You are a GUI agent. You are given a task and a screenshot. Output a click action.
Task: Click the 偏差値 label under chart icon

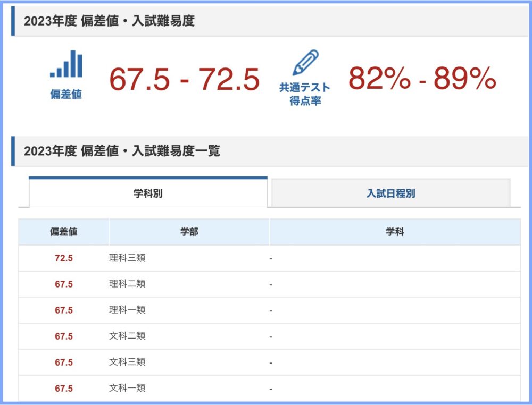[x=66, y=95]
